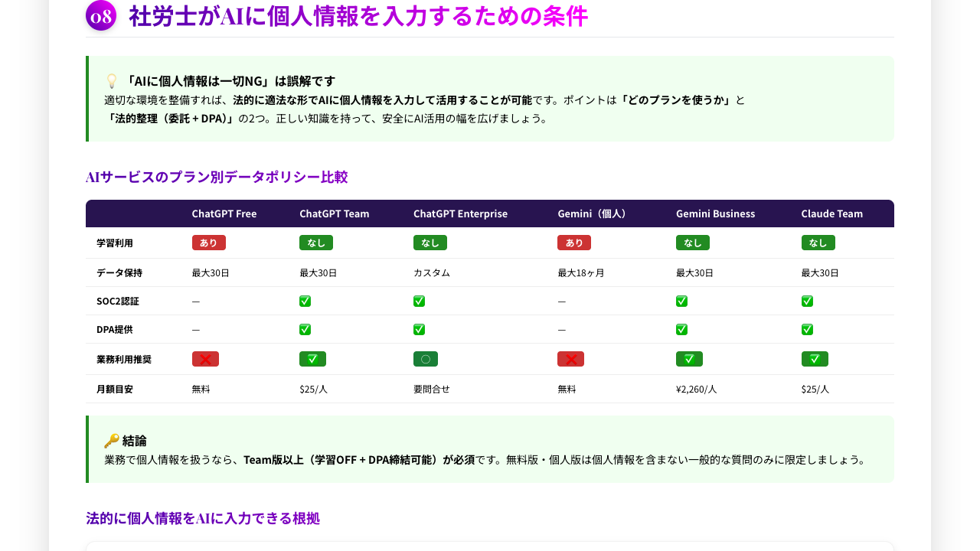980x551 pixels.
Task: Click the DPA提供 dash for Gemini（個人）
Action: tap(562, 330)
